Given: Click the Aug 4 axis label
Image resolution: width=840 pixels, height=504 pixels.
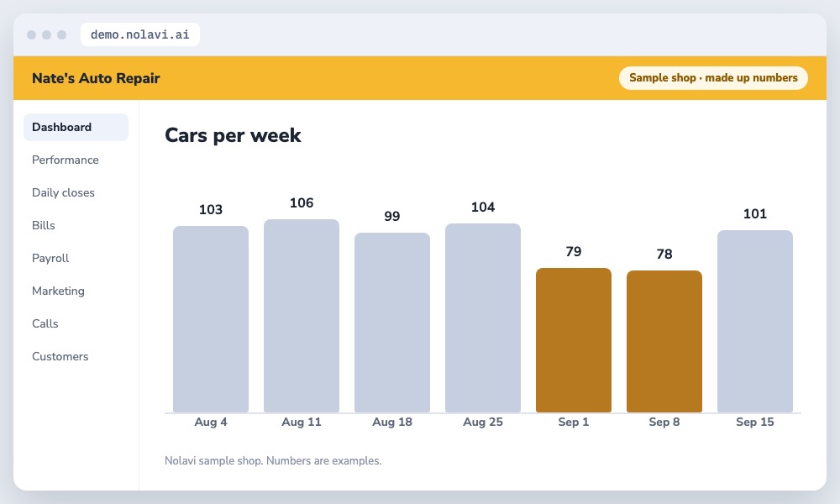Looking at the screenshot, I should coord(211,422).
